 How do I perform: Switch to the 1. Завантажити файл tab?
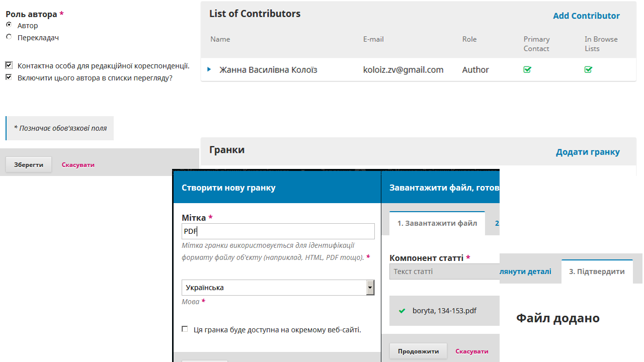click(x=437, y=223)
